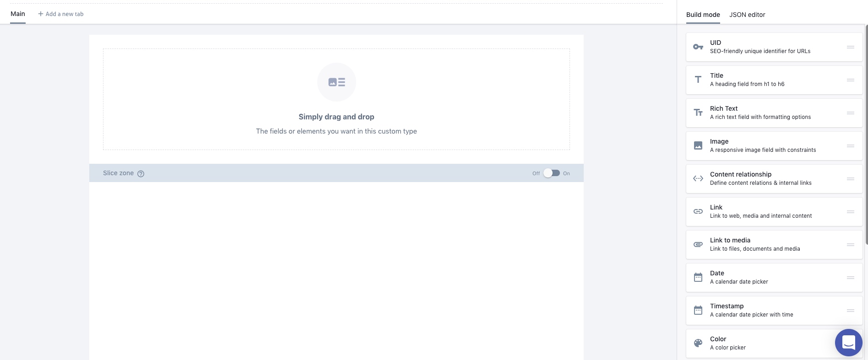Click the Content relationship icon
Screen dimensions: 868x360
coord(698,178)
